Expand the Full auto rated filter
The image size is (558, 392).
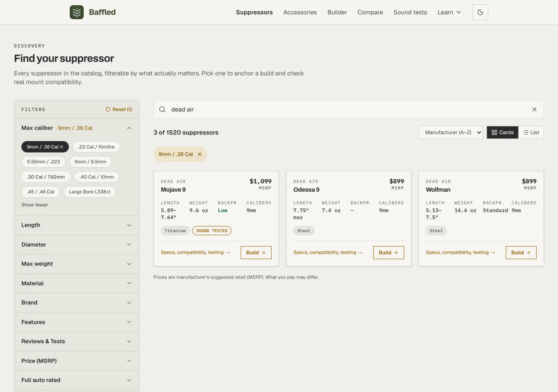77,380
